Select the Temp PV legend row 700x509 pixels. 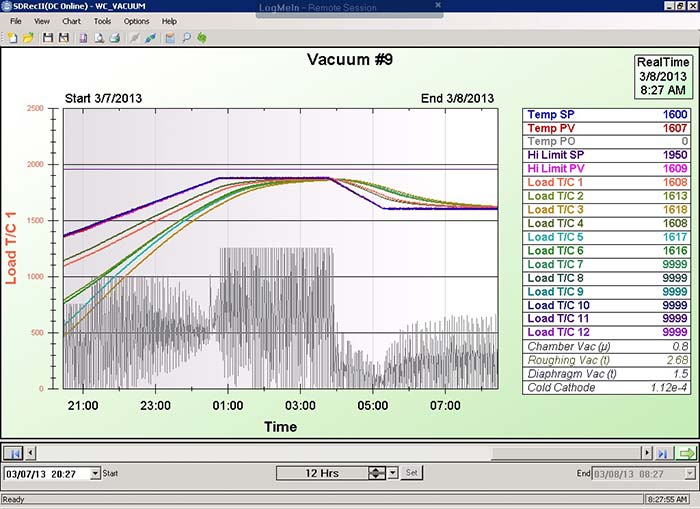click(606, 129)
